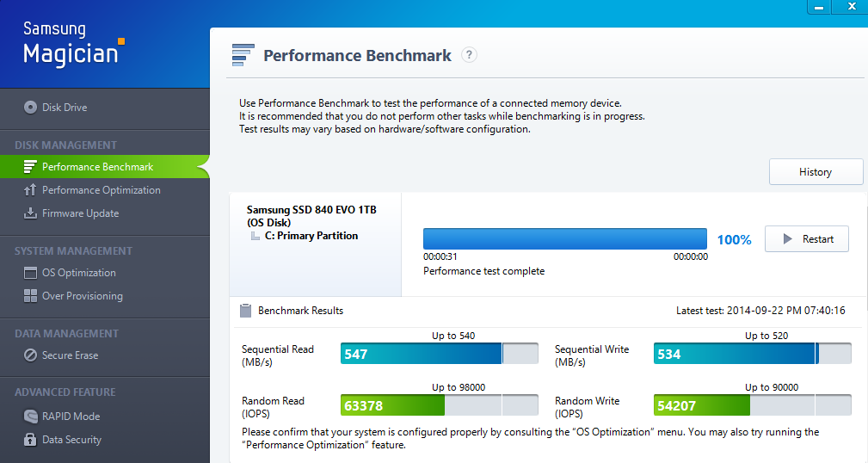Click the OS Optimization window icon
Viewport: 868px width, 463px height.
(x=30, y=273)
